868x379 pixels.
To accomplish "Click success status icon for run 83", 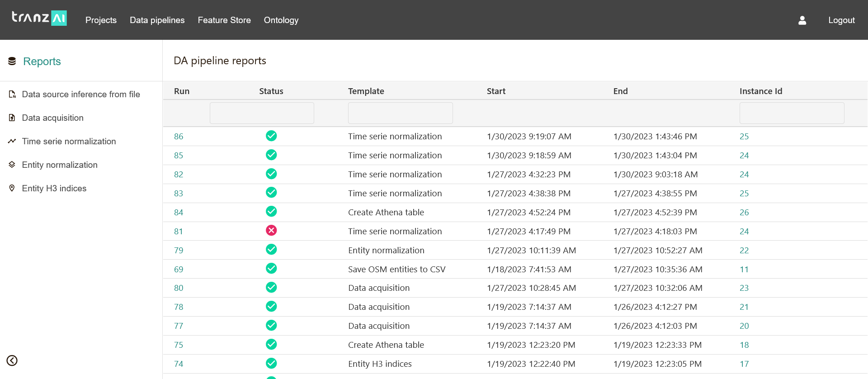I will [271, 193].
